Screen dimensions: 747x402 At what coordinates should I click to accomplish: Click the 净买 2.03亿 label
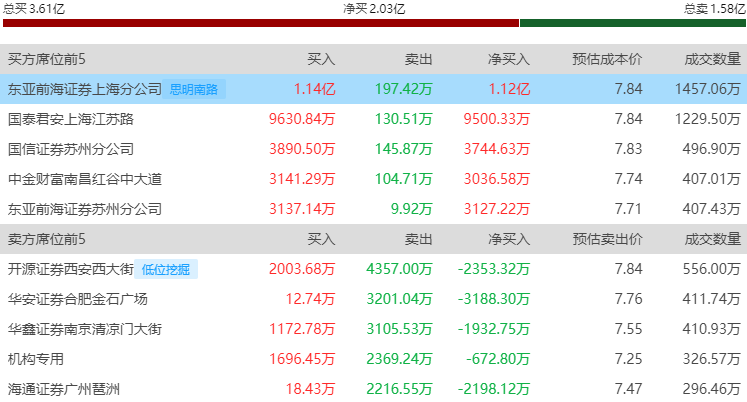point(374,9)
